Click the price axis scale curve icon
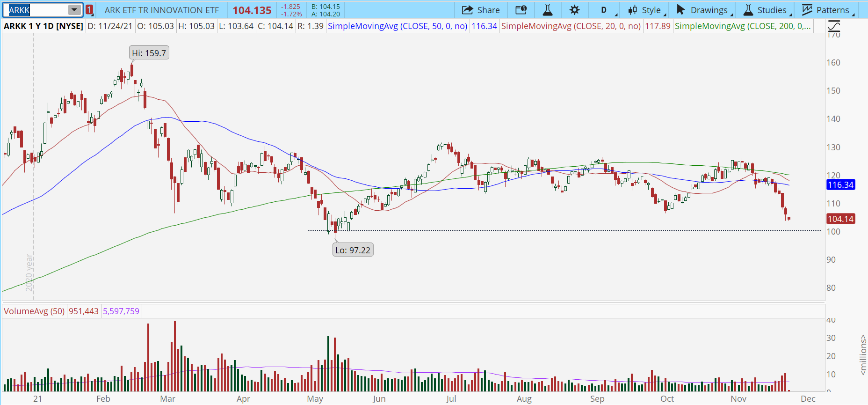868x405 pixels. click(834, 26)
